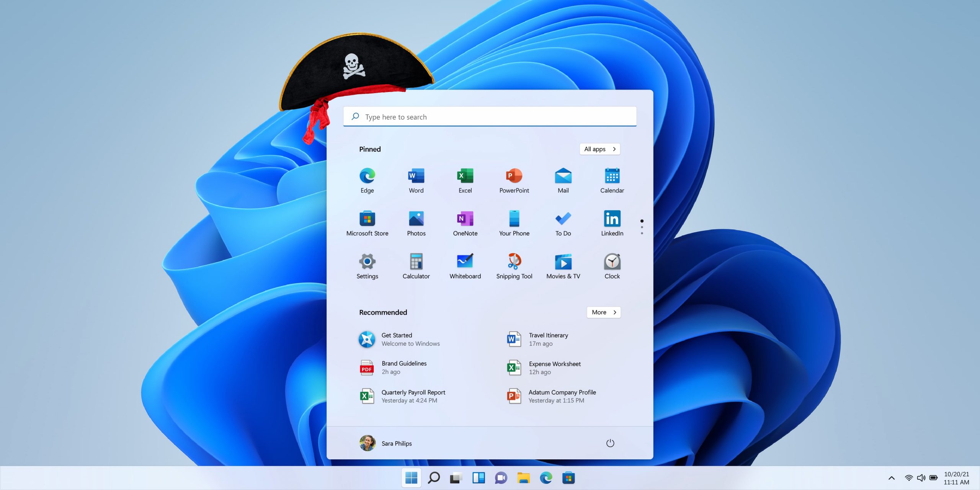
Task: Launch the Photos app
Action: click(416, 223)
